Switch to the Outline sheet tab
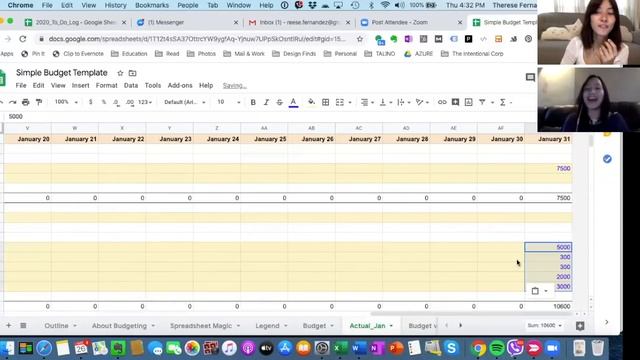Screen dimensions: 640x360 [x=56, y=326]
